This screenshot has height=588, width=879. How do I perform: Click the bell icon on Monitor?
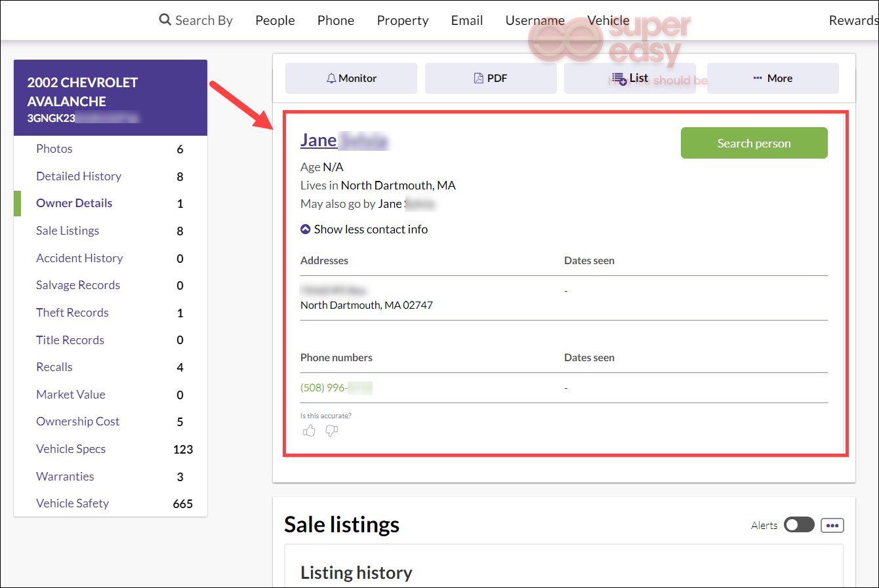coord(331,78)
